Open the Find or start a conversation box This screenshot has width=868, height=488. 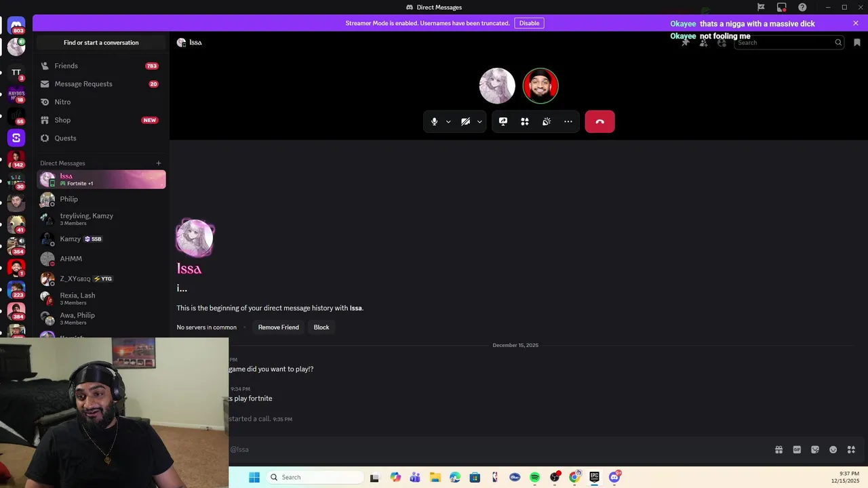[x=101, y=43]
